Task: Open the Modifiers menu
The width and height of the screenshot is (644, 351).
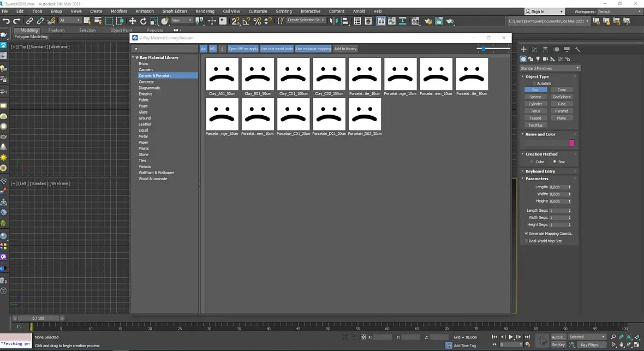Action: (x=118, y=11)
